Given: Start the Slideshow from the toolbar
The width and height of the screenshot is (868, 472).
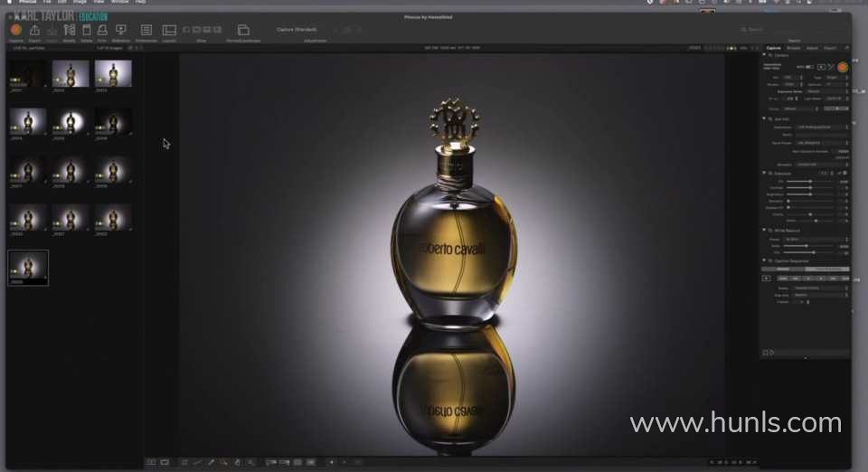Looking at the screenshot, I should click(x=120, y=30).
